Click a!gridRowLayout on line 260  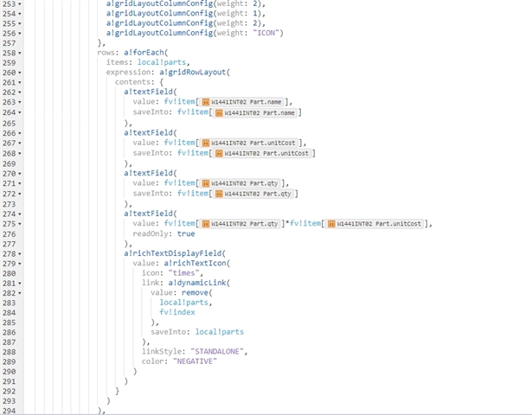coord(192,73)
